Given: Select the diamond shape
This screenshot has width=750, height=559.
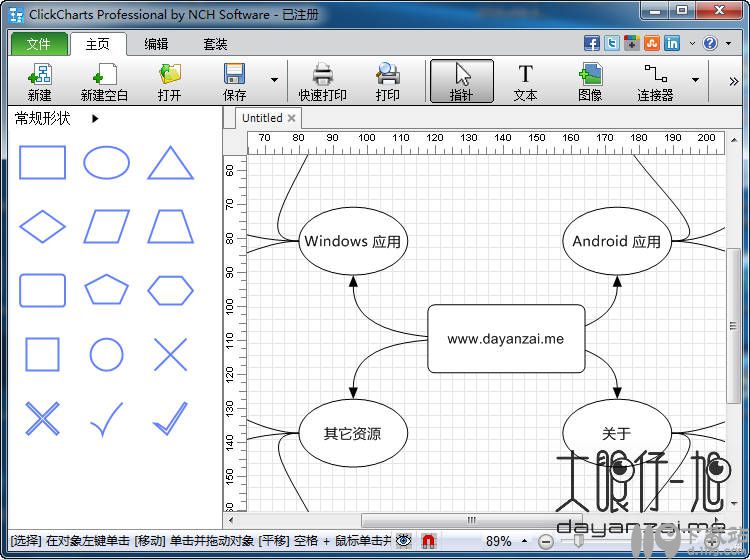Looking at the screenshot, I should coord(43,226).
